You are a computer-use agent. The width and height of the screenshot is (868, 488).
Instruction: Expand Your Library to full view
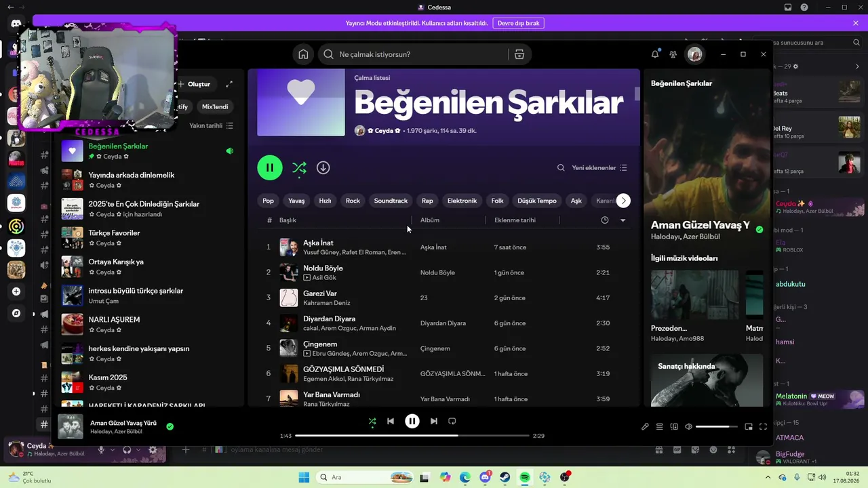[x=229, y=84]
